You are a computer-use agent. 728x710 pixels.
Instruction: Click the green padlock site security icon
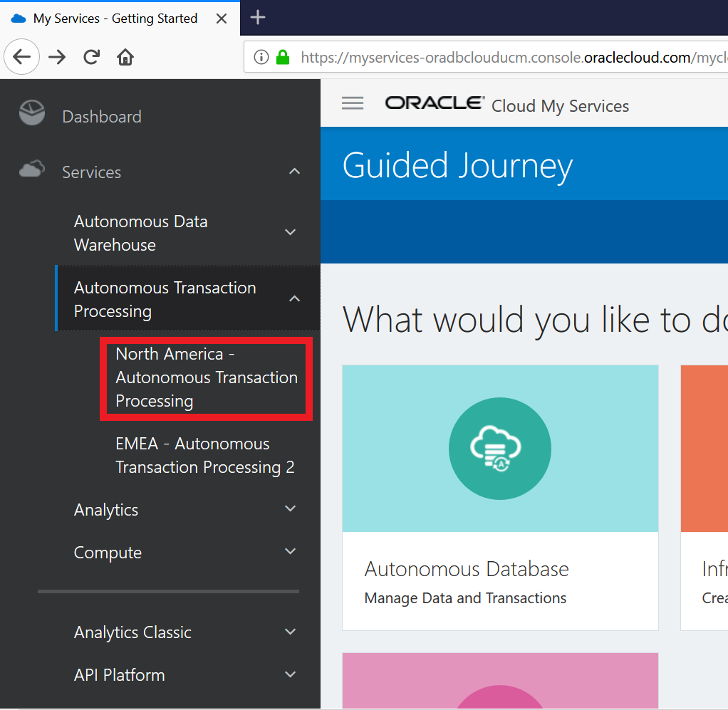pyautogui.click(x=283, y=57)
